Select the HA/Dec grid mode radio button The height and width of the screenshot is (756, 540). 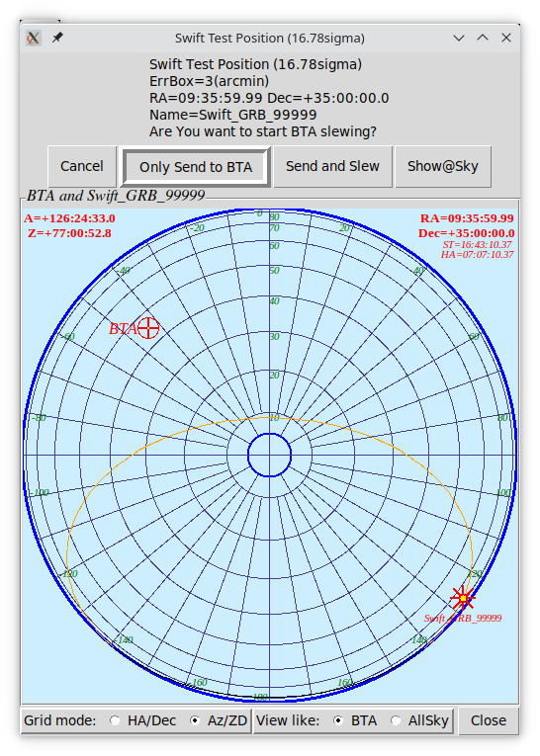pos(115,720)
